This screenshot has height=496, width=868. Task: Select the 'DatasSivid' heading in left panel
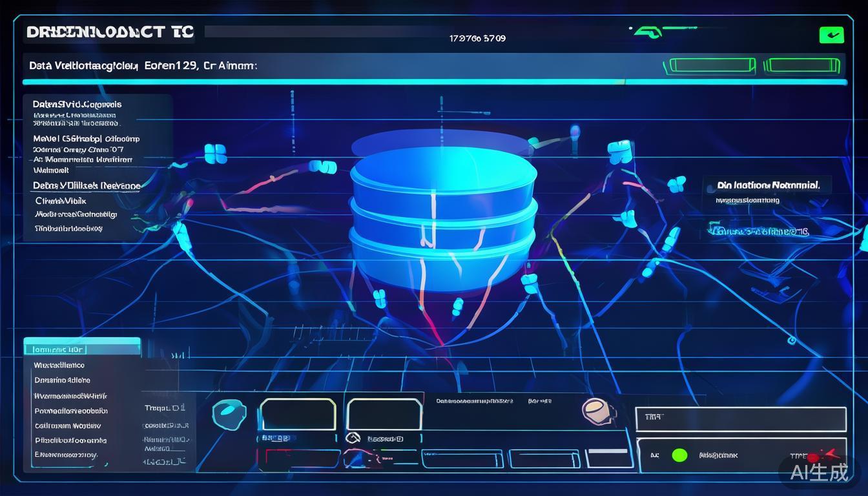point(77,104)
